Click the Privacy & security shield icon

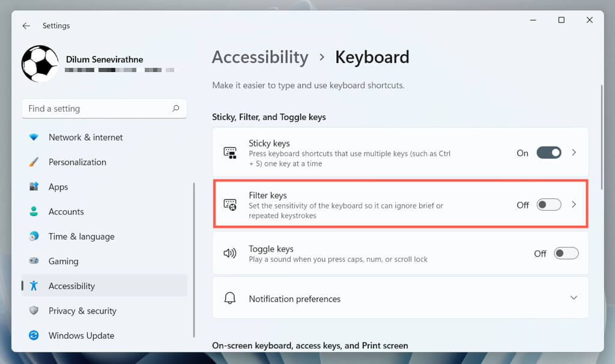[34, 311]
